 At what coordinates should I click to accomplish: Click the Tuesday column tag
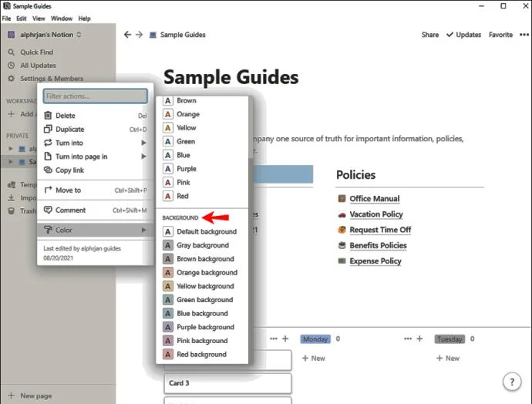[450, 339]
